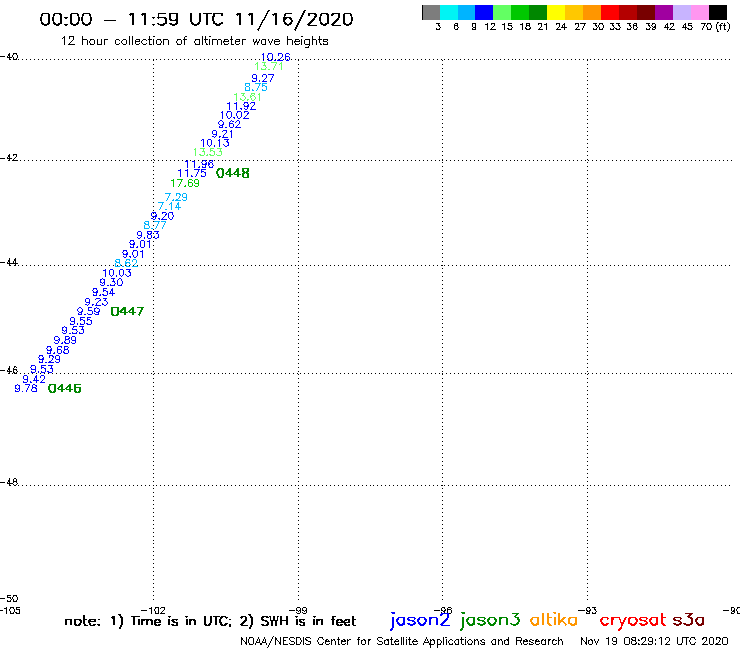Click the -48 latitude axis label
This screenshot has width=740, height=650.
point(9,482)
